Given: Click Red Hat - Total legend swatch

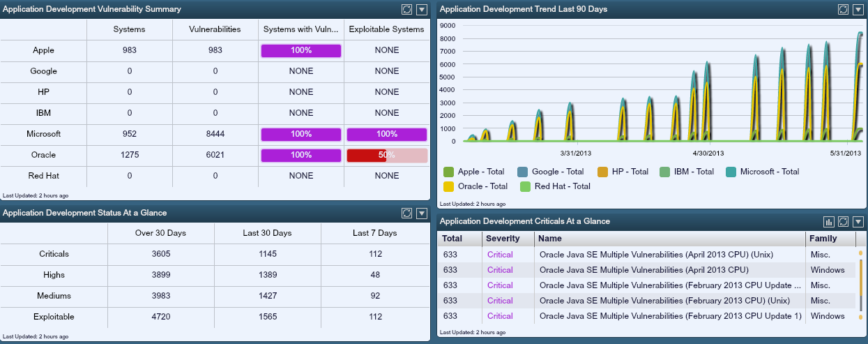Looking at the screenshot, I should pos(525,186).
